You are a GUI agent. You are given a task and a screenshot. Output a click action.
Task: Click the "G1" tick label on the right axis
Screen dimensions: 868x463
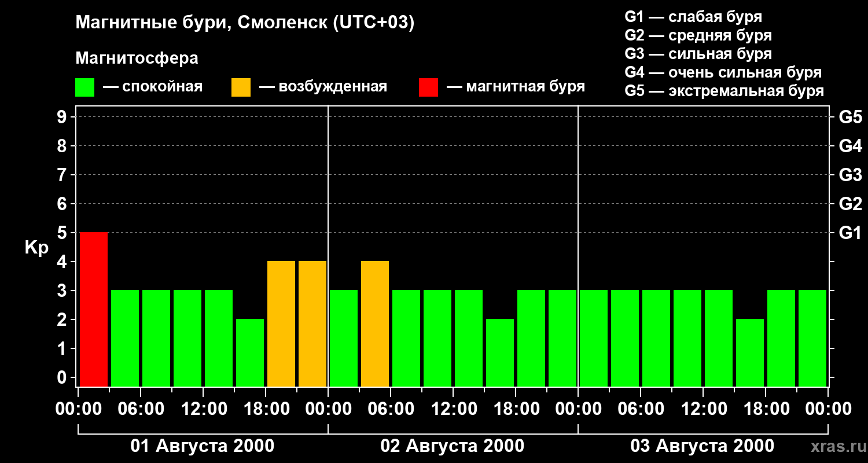[x=850, y=233]
